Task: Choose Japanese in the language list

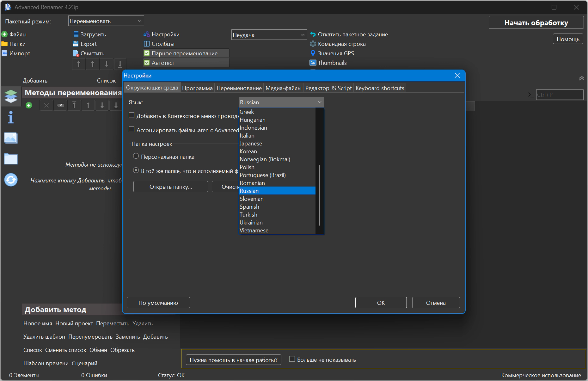Action: click(277, 144)
